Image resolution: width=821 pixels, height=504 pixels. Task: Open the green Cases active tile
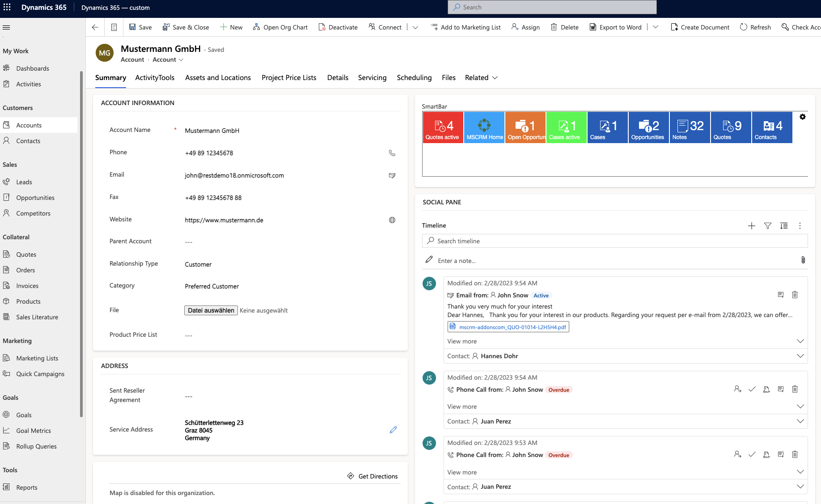pyautogui.click(x=567, y=127)
